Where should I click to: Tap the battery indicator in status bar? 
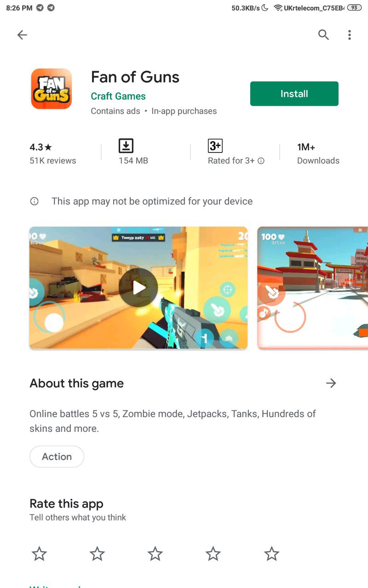pyautogui.click(x=354, y=8)
